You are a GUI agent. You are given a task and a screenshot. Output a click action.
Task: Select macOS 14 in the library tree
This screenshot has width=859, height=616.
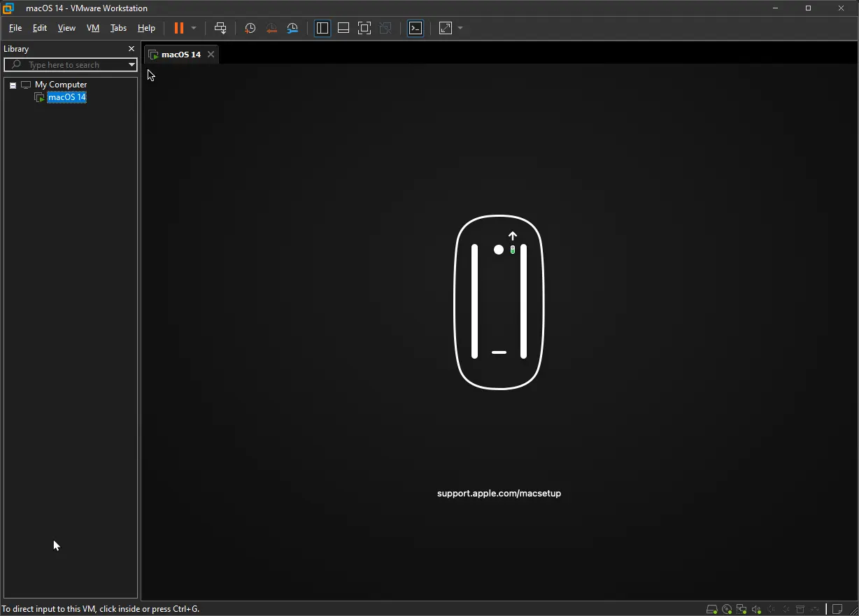pyautogui.click(x=67, y=97)
